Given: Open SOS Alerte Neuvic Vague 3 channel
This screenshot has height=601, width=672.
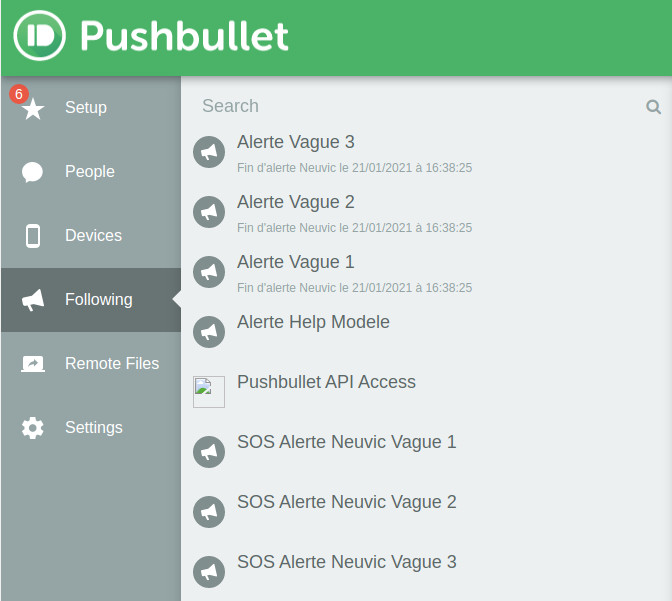Looking at the screenshot, I should coord(346,562).
